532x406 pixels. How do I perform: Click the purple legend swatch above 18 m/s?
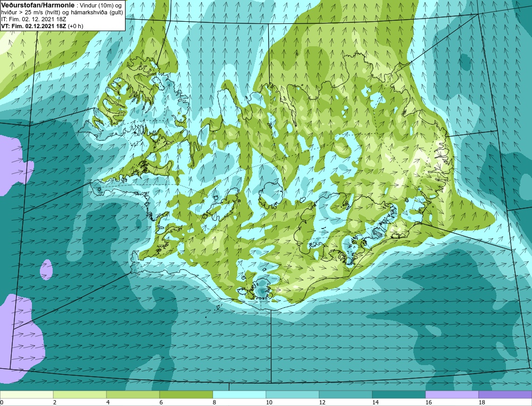click(x=505, y=395)
